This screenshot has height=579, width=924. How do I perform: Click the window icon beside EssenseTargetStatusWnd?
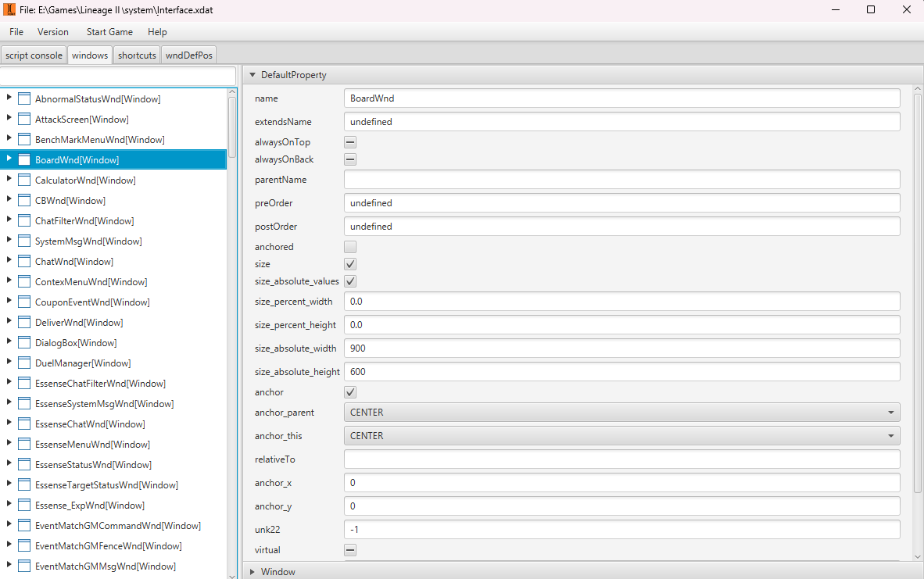pyautogui.click(x=24, y=484)
